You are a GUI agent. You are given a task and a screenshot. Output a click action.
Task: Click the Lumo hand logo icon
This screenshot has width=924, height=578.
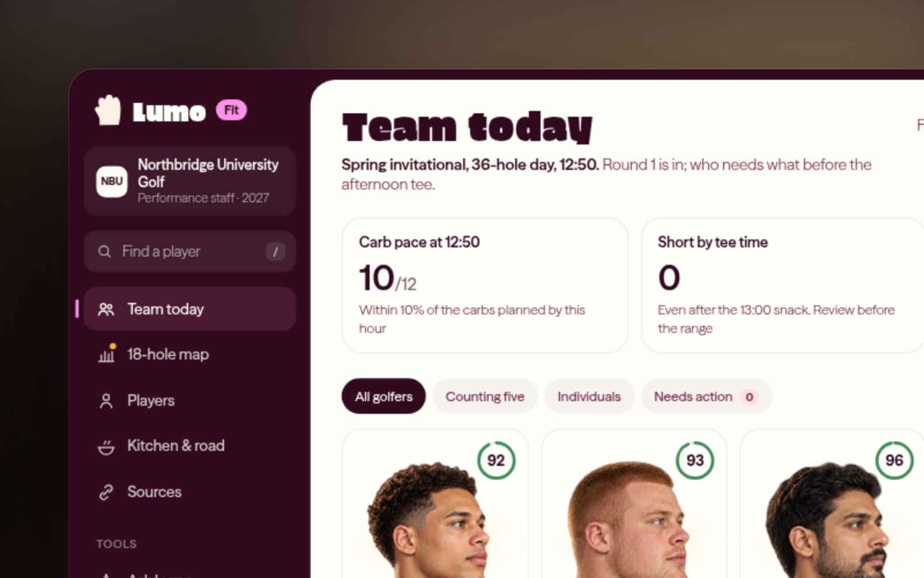tap(108, 110)
